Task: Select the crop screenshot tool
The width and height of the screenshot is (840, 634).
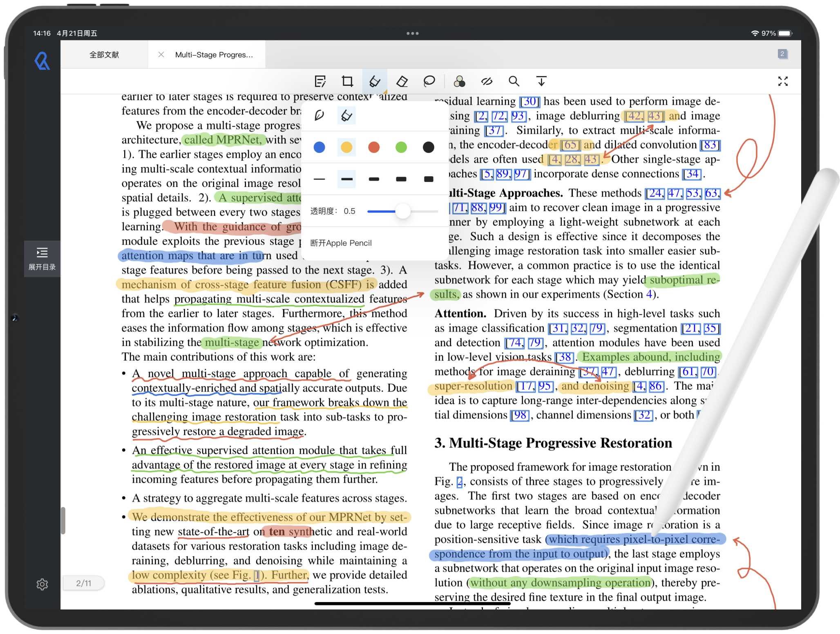Action: tap(347, 81)
